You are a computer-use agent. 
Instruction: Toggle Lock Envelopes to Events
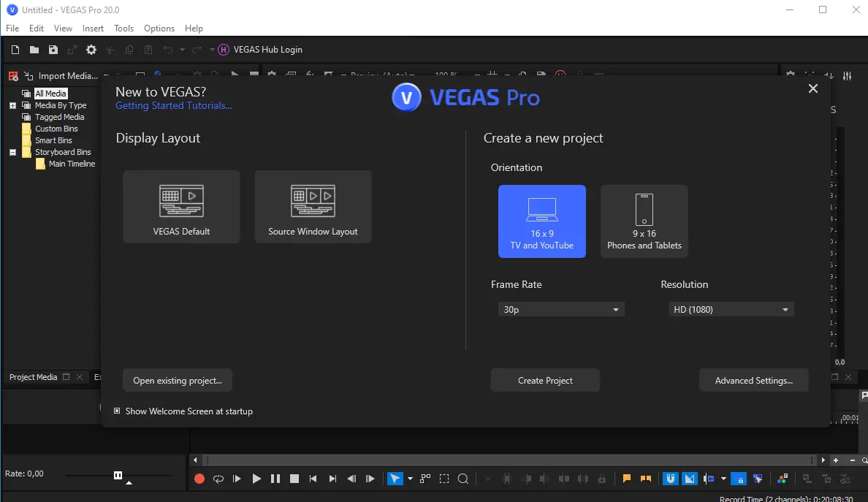click(739, 479)
